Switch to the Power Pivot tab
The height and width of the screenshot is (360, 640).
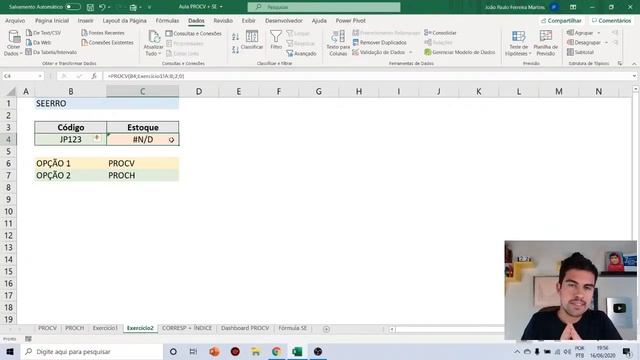pyautogui.click(x=351, y=20)
